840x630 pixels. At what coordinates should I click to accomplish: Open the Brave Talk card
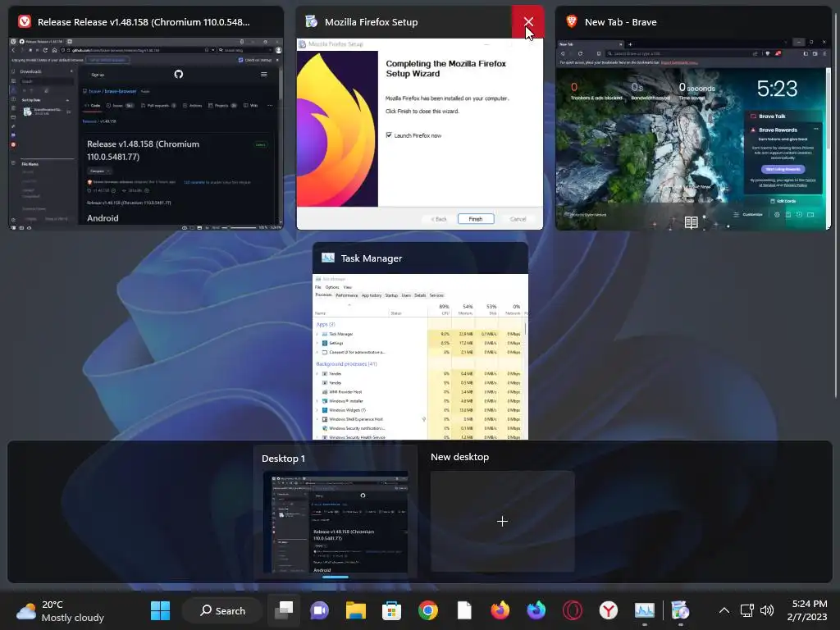(783, 116)
